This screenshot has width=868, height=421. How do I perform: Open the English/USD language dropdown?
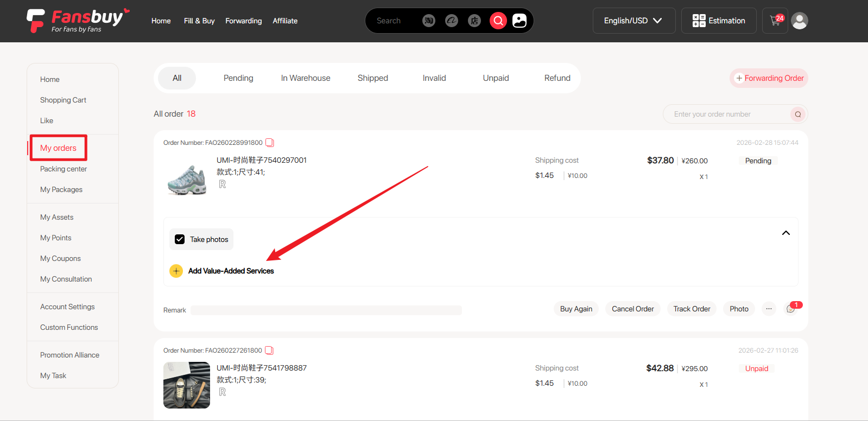pyautogui.click(x=634, y=21)
